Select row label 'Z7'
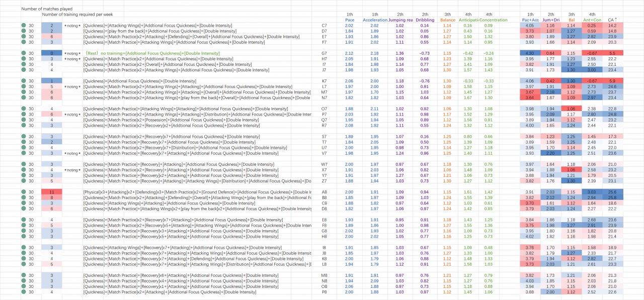The image size is (644, 300). [324, 181]
